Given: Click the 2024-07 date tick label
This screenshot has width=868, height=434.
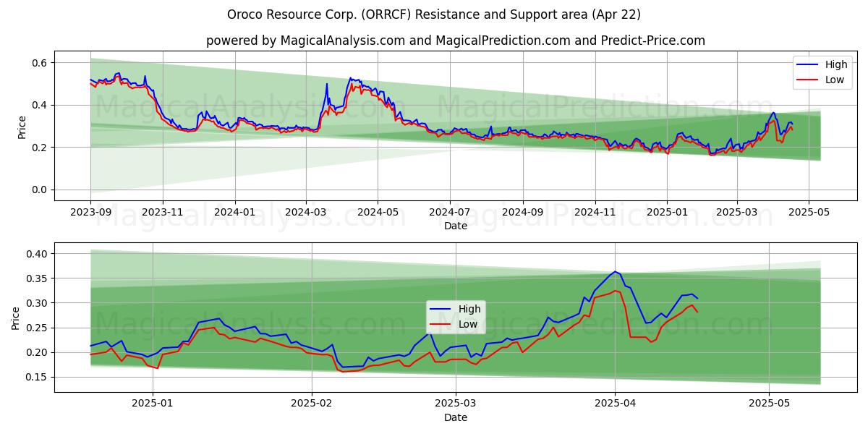Looking at the screenshot, I should click(450, 213).
